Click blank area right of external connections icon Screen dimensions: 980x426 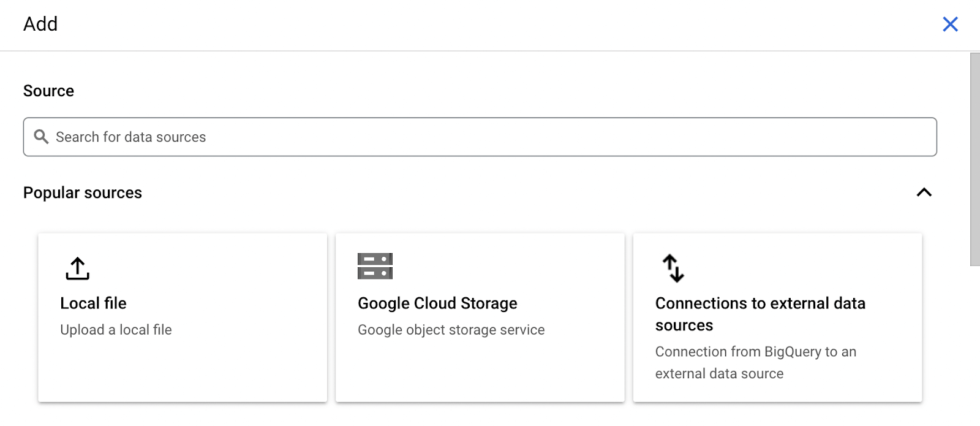tap(796, 268)
